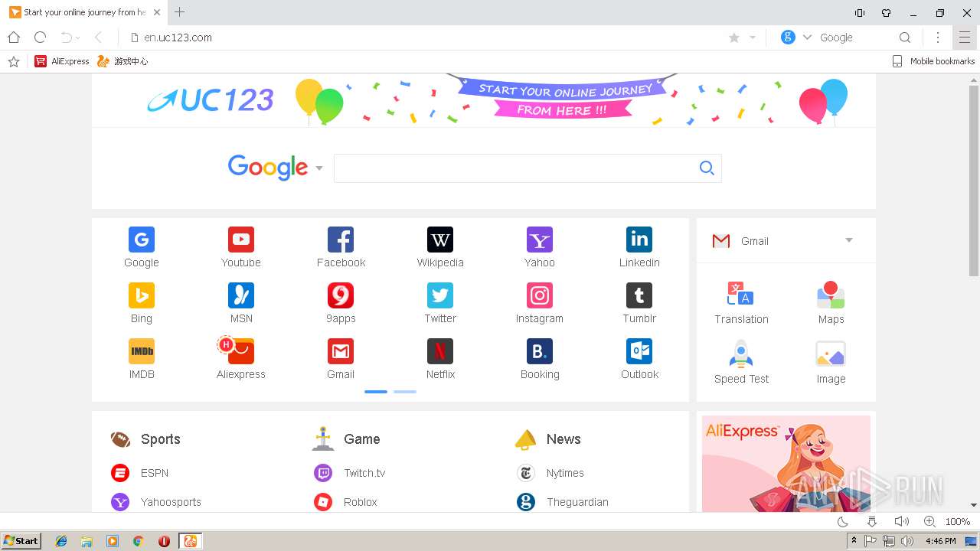Open the Booking shortcut tile

[x=540, y=359]
